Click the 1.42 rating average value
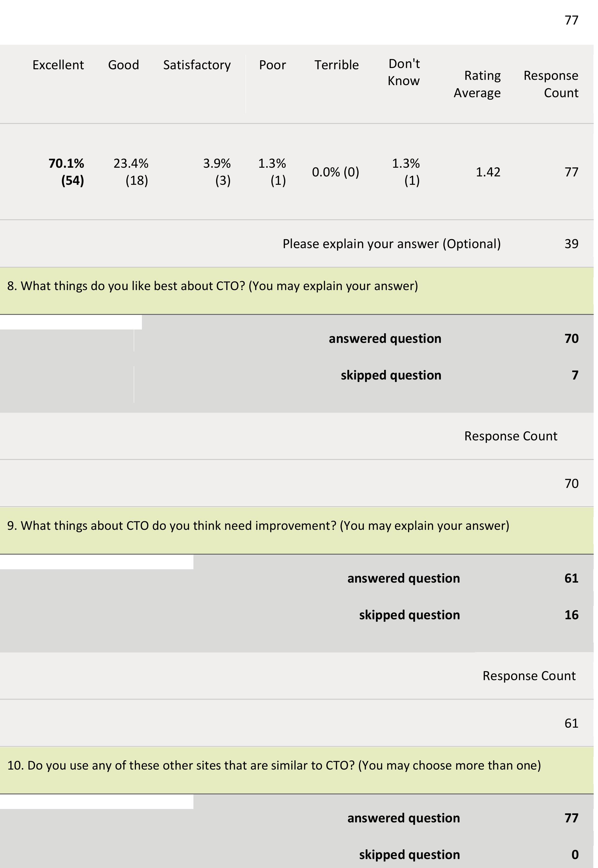The width and height of the screenshot is (598, 868). (488, 172)
